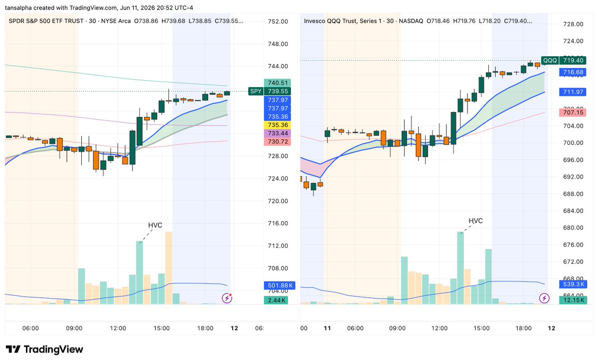The width and height of the screenshot is (598, 364).
Task: Click the 'tansalpha created with TradingView.com' caption
Action: (61, 7)
